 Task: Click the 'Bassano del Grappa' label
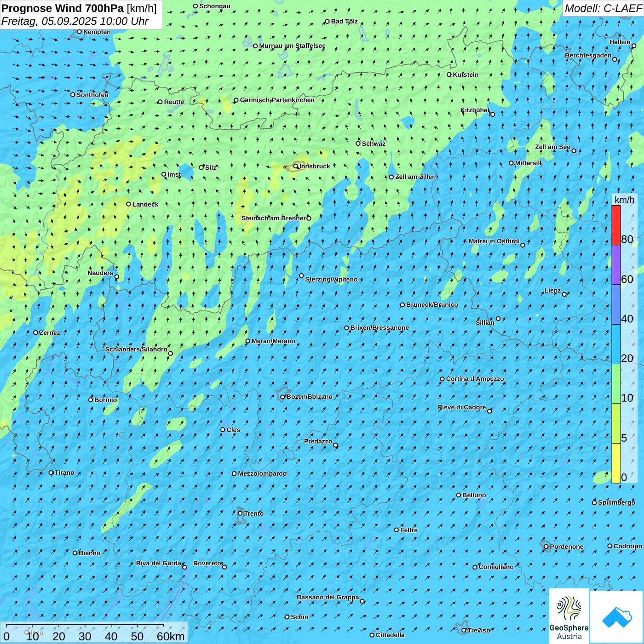coord(328,597)
